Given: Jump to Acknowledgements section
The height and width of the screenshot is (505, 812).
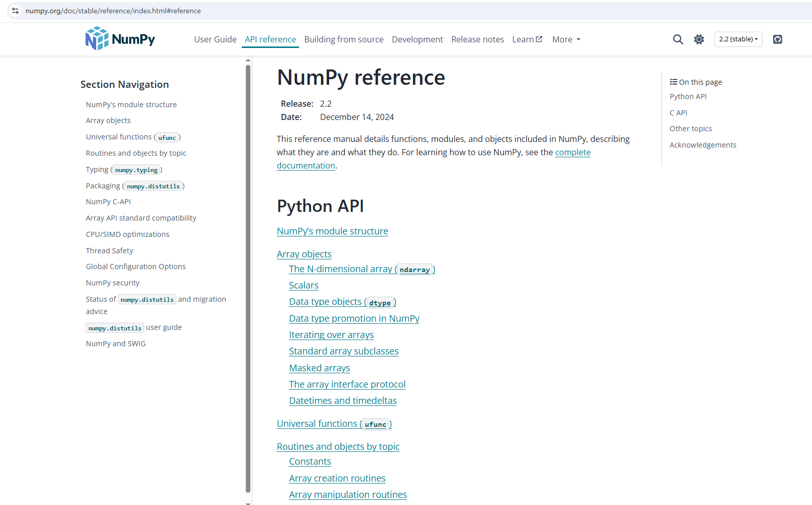Looking at the screenshot, I should 703,145.
